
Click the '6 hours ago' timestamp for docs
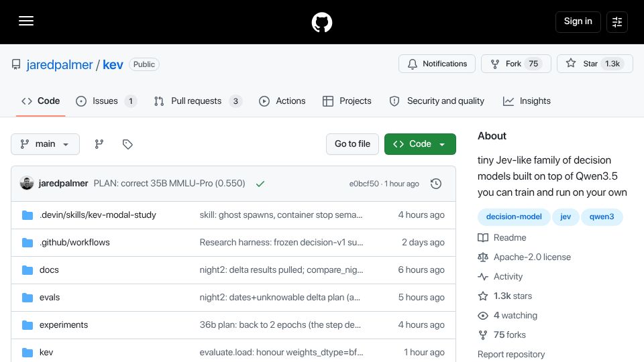pos(421,270)
